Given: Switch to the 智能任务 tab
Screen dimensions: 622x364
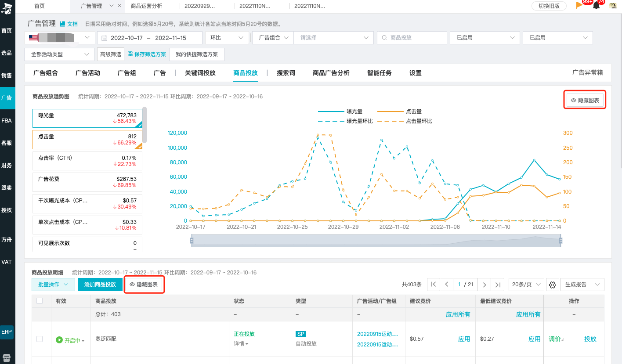Looking at the screenshot, I should tap(380, 73).
